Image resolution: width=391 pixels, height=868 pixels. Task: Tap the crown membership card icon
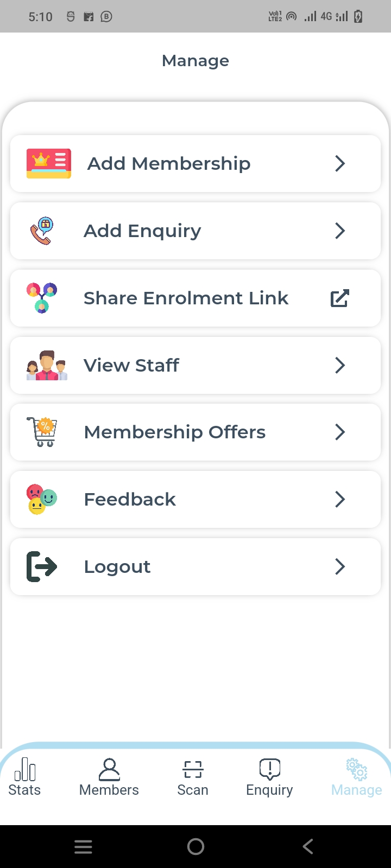point(49,163)
